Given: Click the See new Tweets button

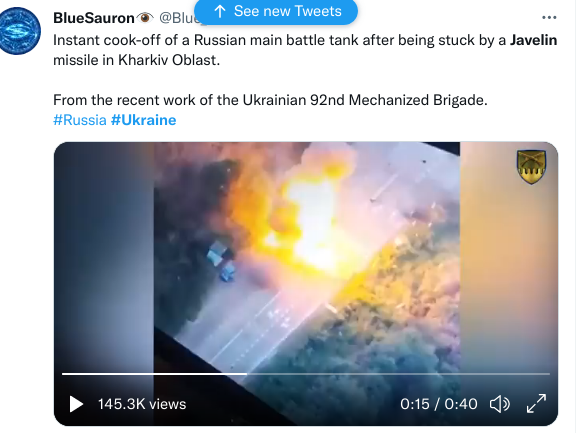Looking at the screenshot, I should (x=276, y=11).
